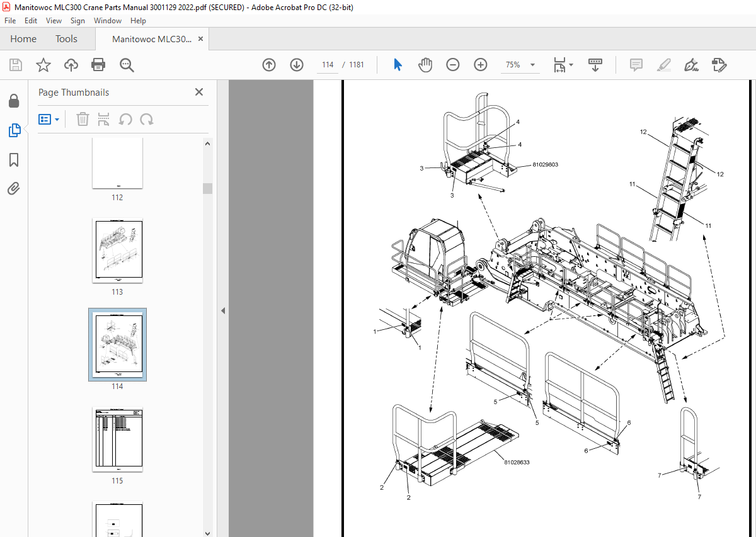Click the thumbnail panel scrollbar handle
This screenshot has height=537, width=756.
coord(207,188)
